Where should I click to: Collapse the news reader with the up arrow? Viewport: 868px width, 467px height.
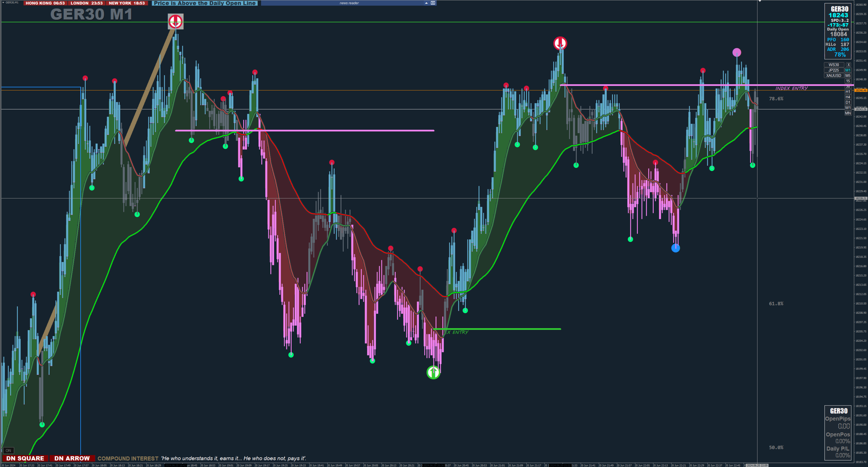(426, 3)
